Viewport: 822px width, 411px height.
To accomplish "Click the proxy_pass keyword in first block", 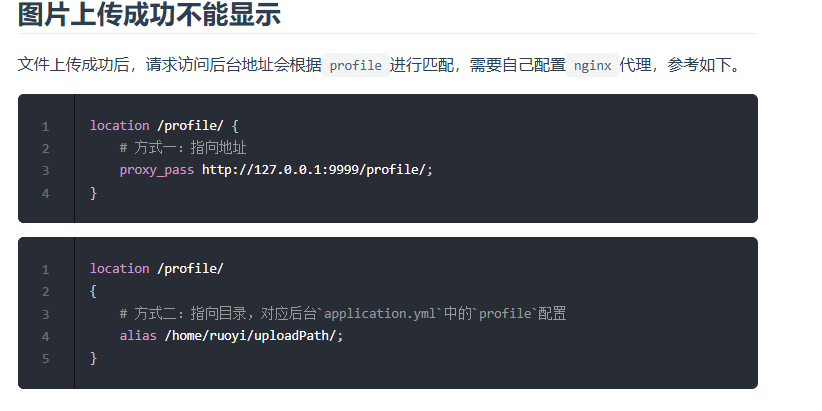I will 157,170.
